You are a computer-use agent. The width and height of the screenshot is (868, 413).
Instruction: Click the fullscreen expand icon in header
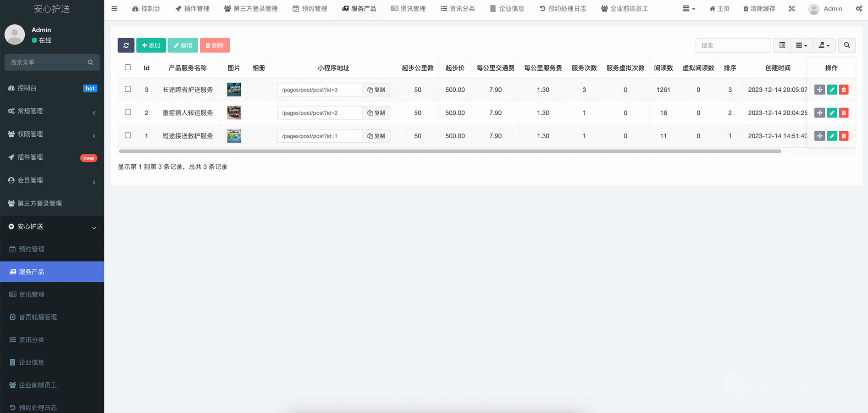pyautogui.click(x=792, y=9)
